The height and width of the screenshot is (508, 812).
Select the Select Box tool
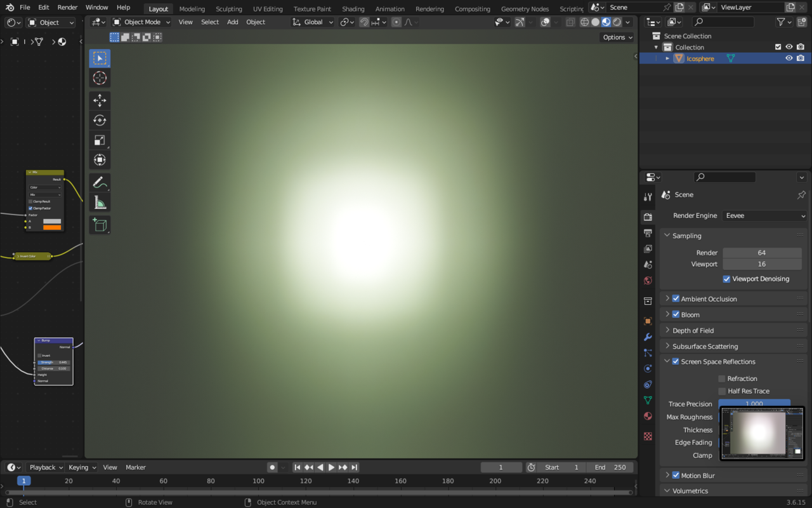click(100, 58)
